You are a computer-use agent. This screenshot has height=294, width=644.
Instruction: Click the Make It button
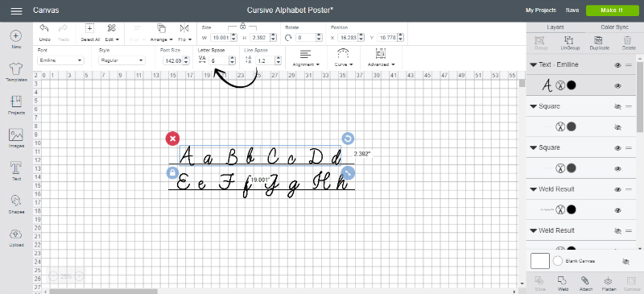click(612, 10)
